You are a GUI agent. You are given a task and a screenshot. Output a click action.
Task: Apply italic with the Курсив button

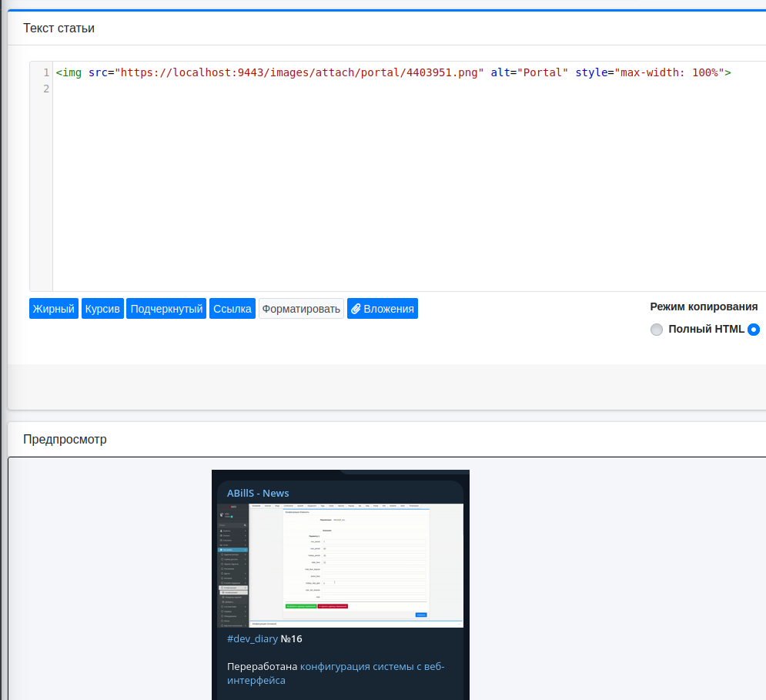coord(102,309)
